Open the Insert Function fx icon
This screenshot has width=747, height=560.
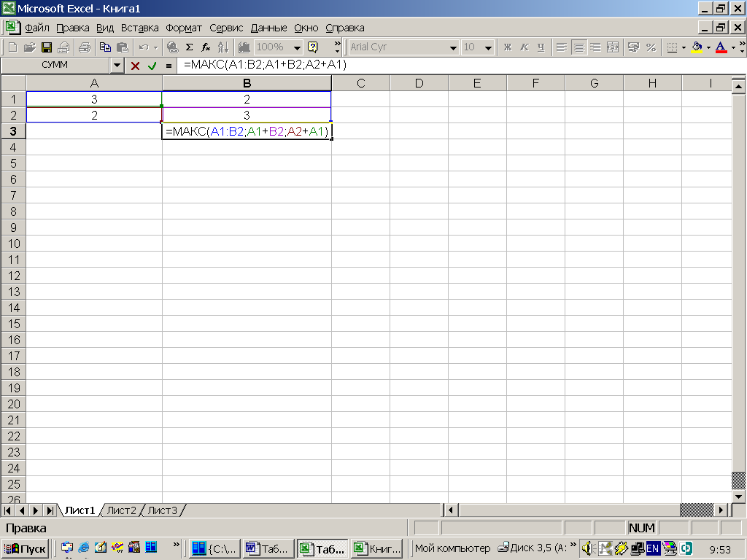click(206, 47)
